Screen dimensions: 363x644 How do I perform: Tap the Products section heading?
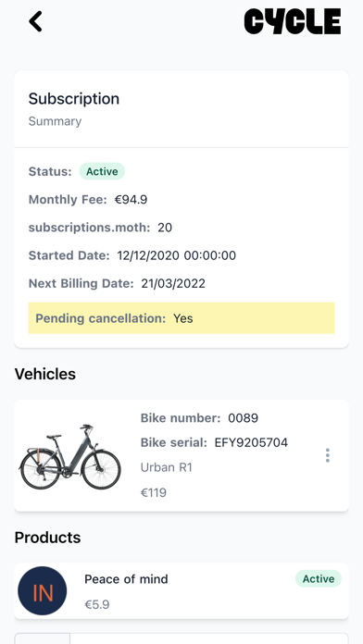click(47, 538)
